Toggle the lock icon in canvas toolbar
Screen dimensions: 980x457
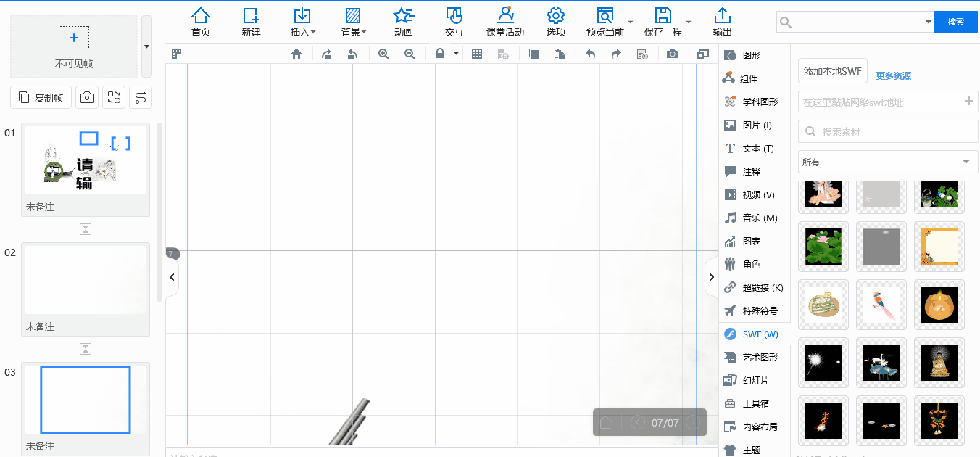(x=440, y=54)
